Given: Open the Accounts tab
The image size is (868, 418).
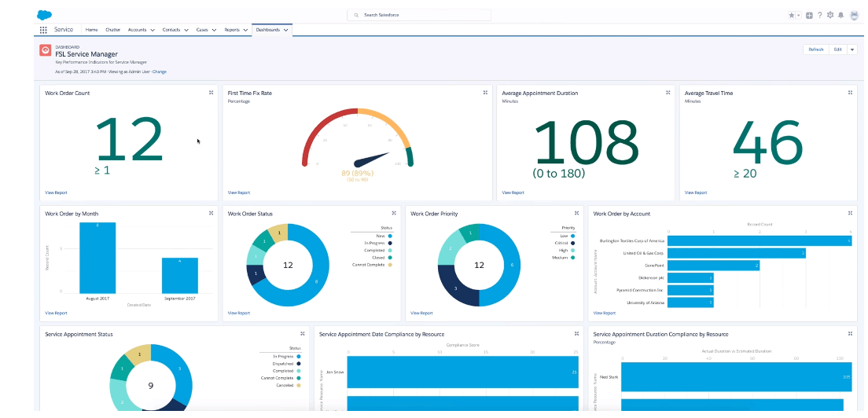Looking at the screenshot, I should tap(137, 30).
